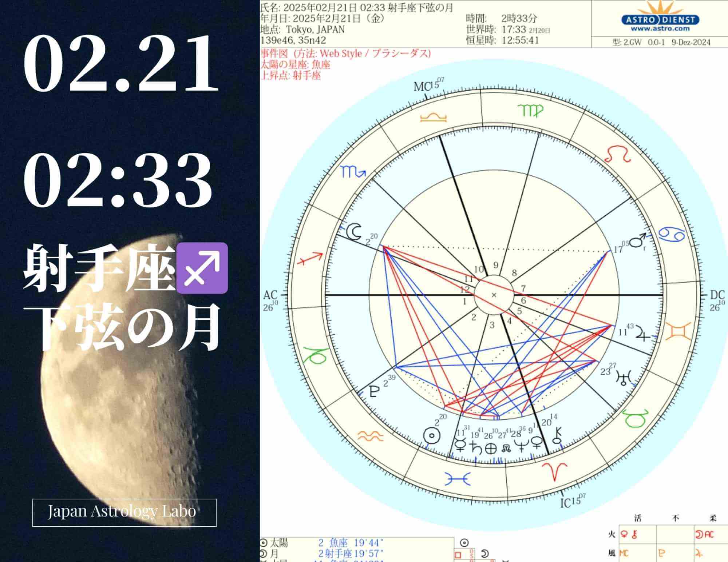Viewport: 728px width, 562px height.
Task: Select the AC ascendant label
Action: [270, 295]
